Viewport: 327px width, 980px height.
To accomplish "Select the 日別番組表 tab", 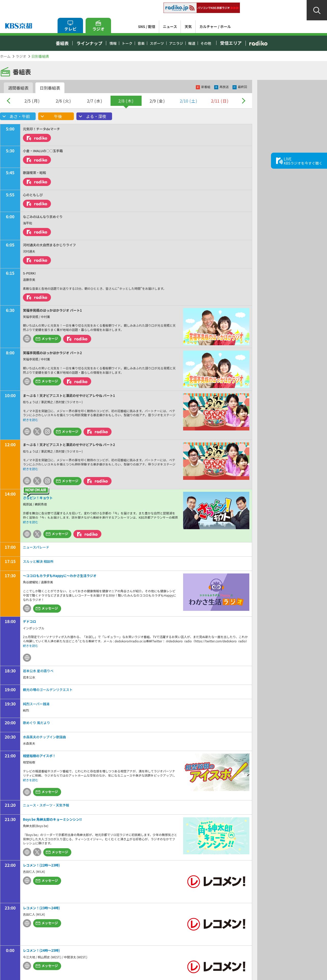I will click(50, 88).
